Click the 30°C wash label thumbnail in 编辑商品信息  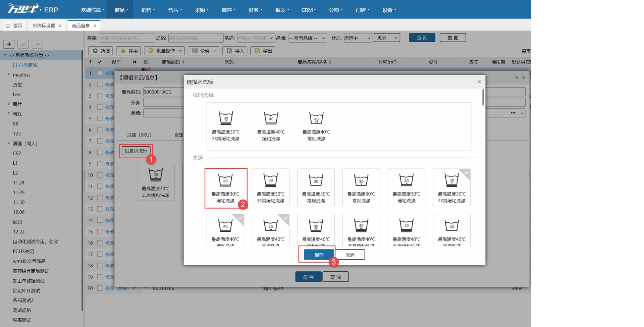tap(156, 181)
